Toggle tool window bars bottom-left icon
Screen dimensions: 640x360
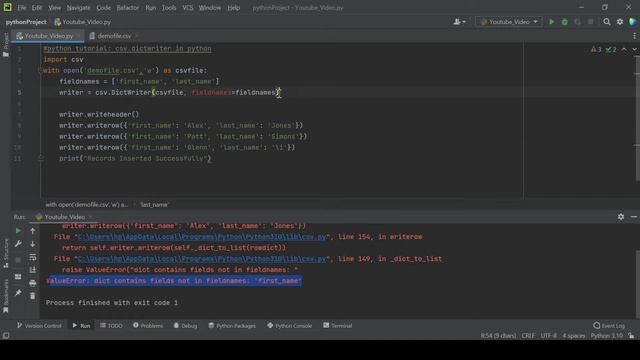6,336
